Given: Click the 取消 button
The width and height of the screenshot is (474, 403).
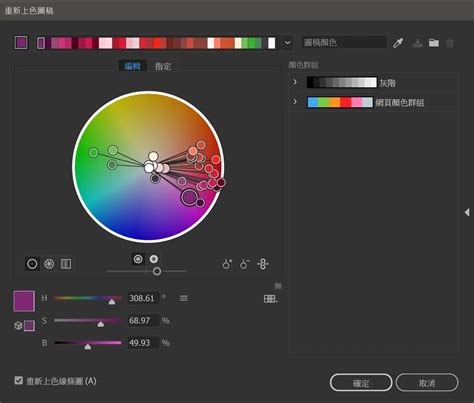Looking at the screenshot, I should click(427, 383).
